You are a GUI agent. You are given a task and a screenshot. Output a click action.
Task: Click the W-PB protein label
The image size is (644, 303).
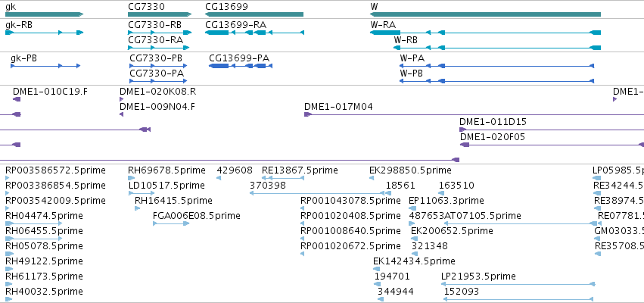(x=412, y=73)
